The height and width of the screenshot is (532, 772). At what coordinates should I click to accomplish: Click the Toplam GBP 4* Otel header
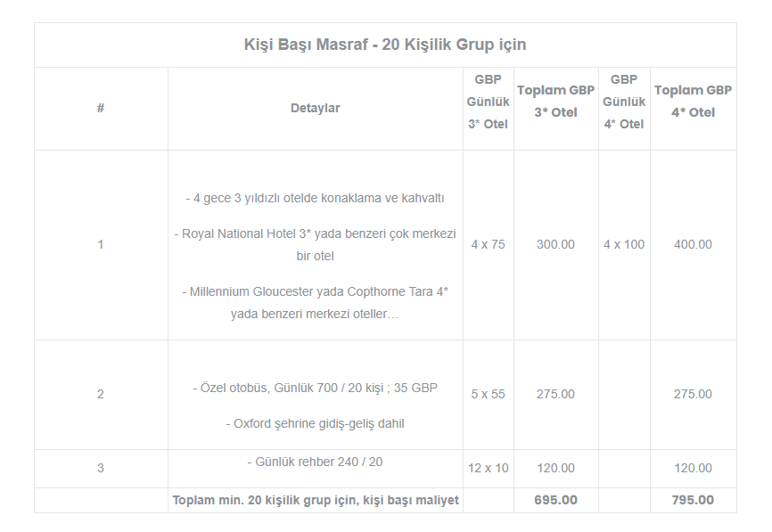693,102
